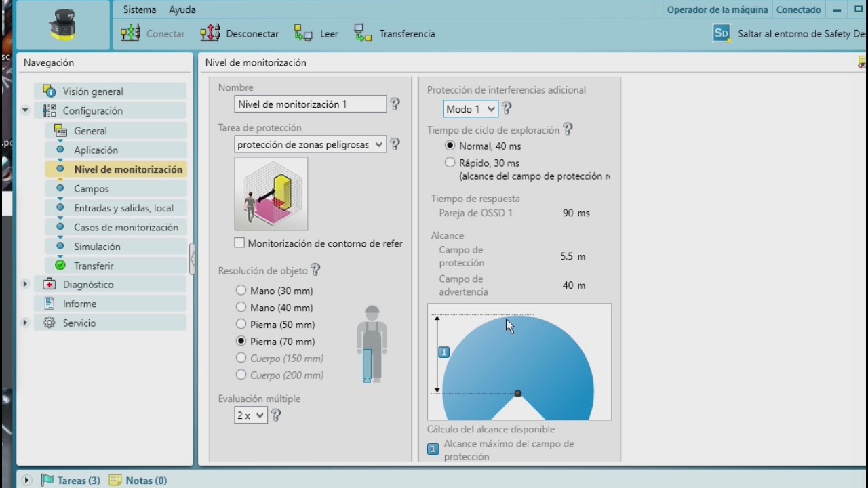Click the Diagnóstico medical kit icon
Image resolution: width=868 pixels, height=488 pixels.
tap(50, 285)
